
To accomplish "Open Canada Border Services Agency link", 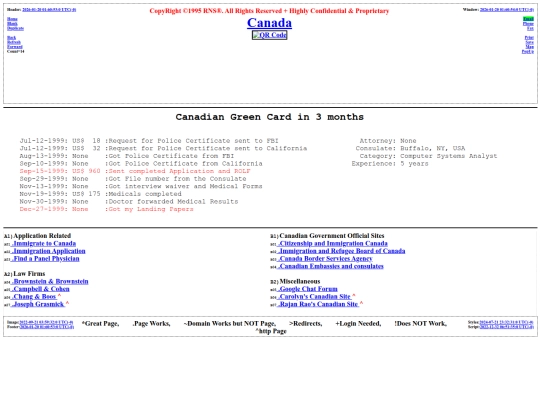I will (325, 259).
